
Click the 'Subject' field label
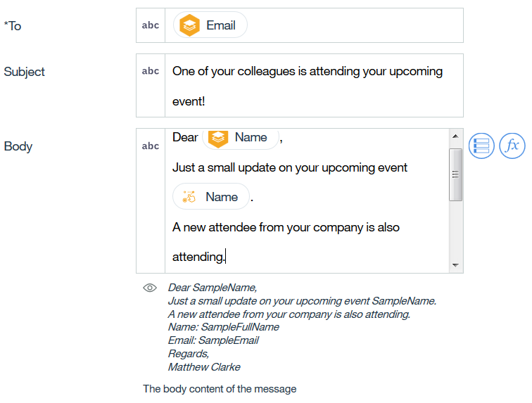(25, 72)
